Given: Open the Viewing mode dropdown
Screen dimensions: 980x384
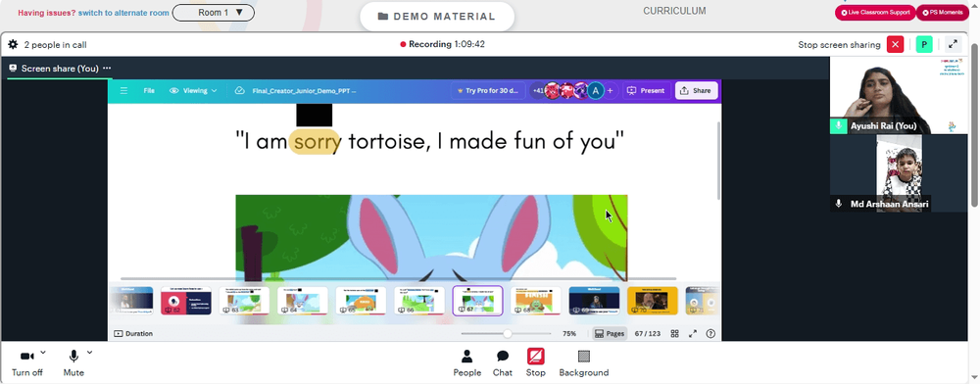Looking at the screenshot, I should [193, 90].
